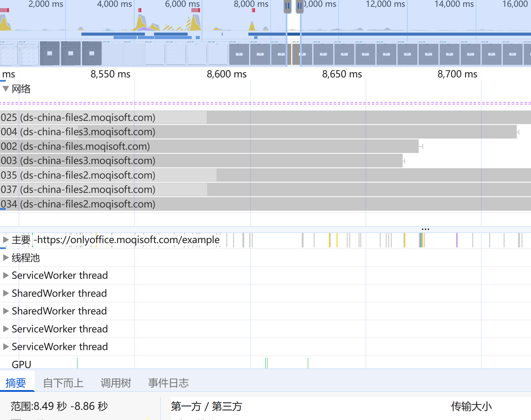Switch to the 自下而上 tab
Screen dimensions: 531x420
click(63, 383)
